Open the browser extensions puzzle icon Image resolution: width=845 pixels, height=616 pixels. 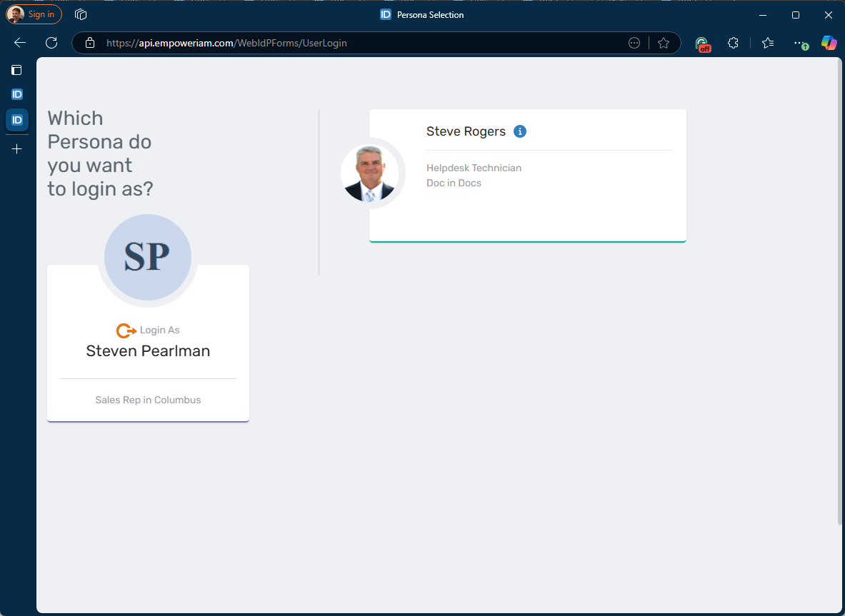pos(733,43)
